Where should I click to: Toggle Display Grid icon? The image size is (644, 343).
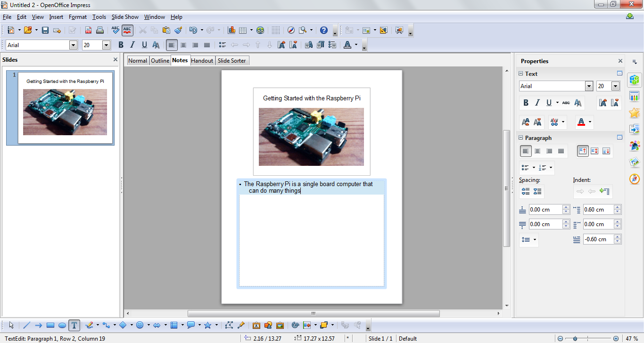(x=276, y=30)
